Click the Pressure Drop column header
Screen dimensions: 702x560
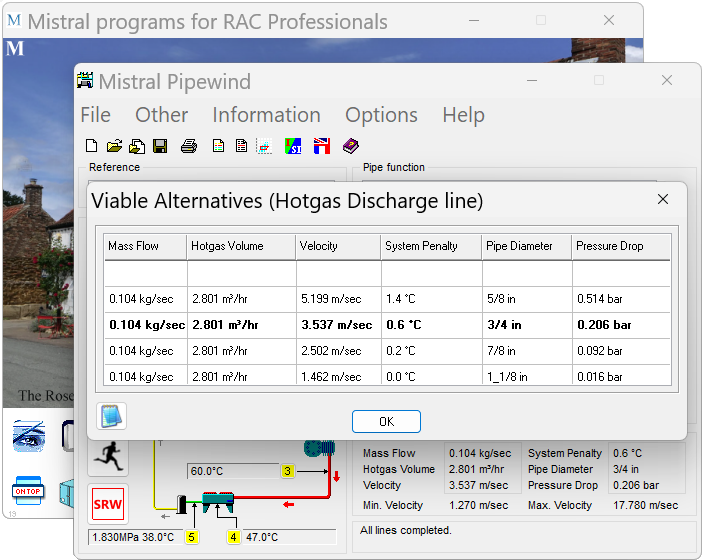(621, 246)
